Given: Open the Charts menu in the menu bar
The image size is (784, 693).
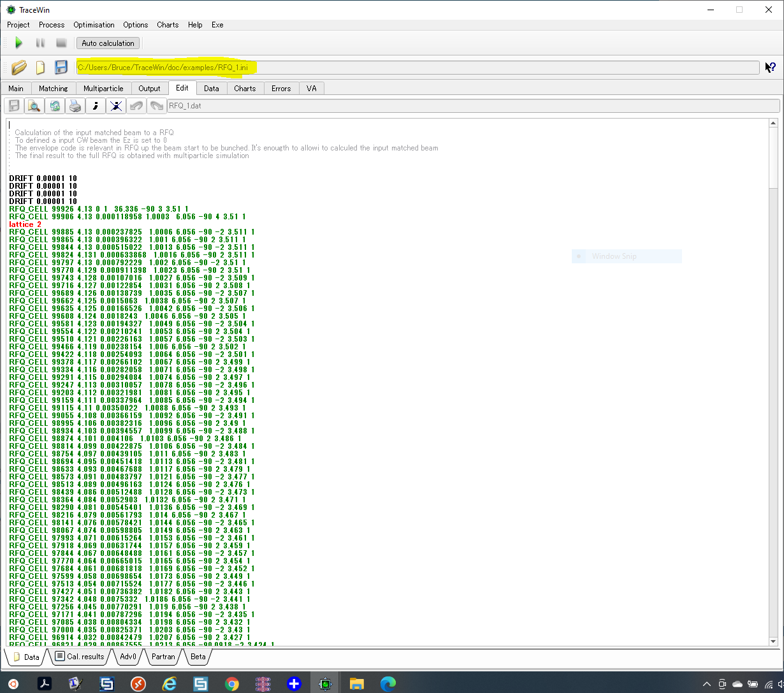Looking at the screenshot, I should [x=168, y=25].
